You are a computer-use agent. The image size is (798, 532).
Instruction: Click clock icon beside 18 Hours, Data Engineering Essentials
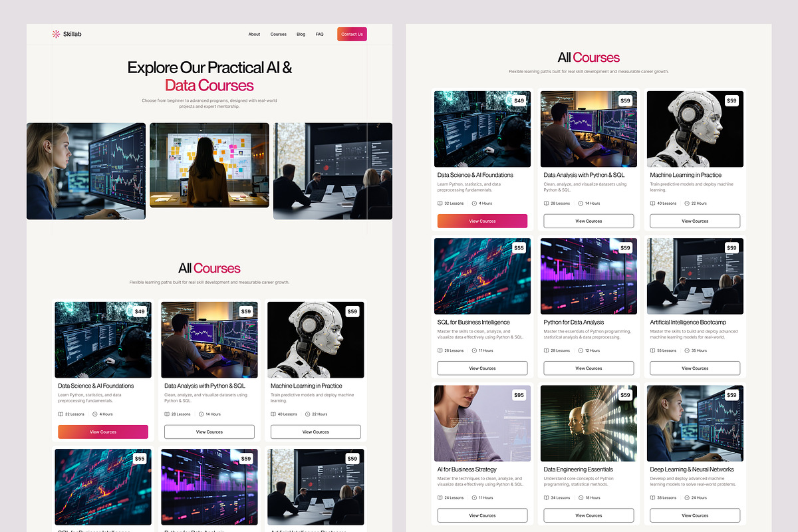(x=581, y=497)
